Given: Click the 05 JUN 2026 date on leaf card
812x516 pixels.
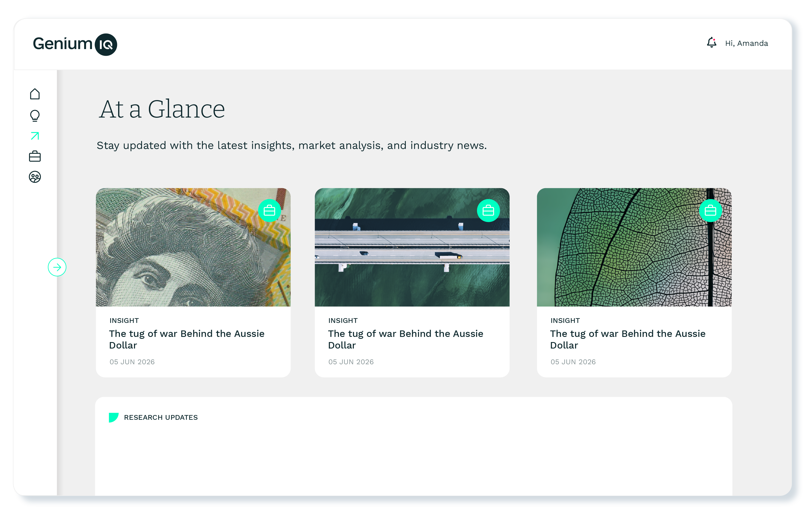Looking at the screenshot, I should point(573,362).
